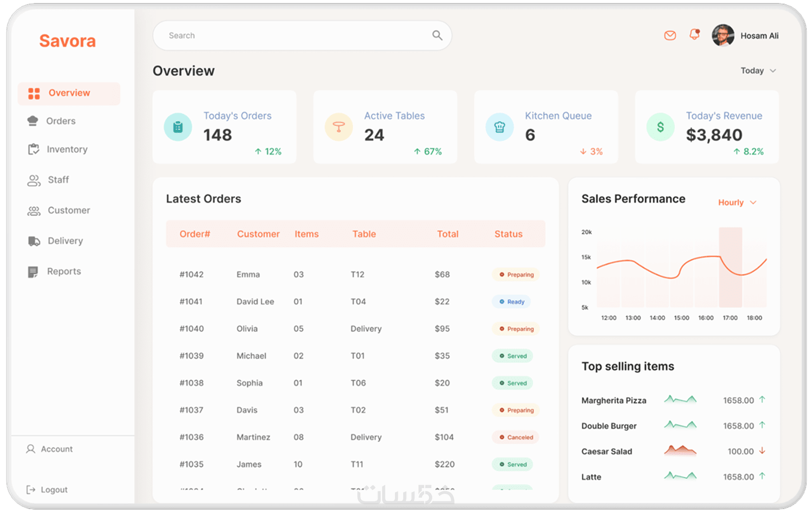Click the Kitchen Queue chef hat icon
The width and height of the screenshot is (812, 515).
(500, 127)
